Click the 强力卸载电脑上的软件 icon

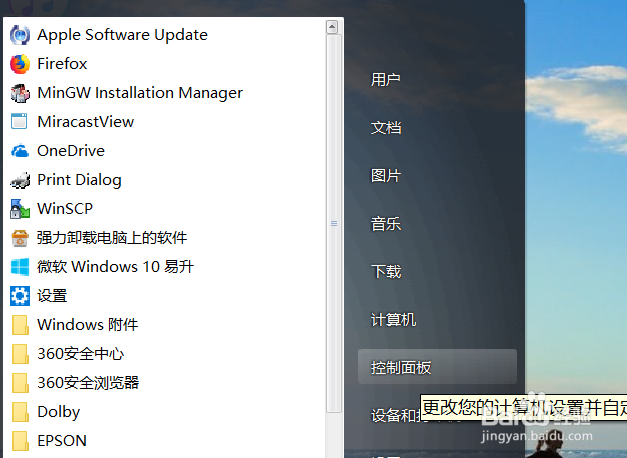pyautogui.click(x=20, y=238)
